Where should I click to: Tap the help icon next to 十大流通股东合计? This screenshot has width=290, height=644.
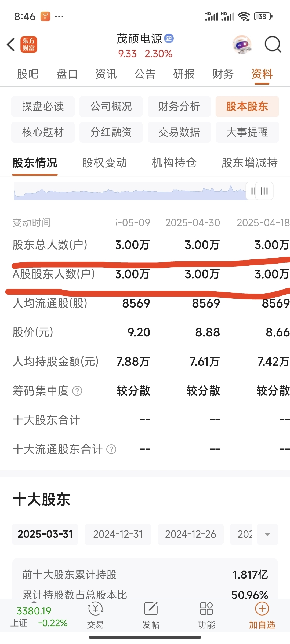pyautogui.click(x=111, y=449)
